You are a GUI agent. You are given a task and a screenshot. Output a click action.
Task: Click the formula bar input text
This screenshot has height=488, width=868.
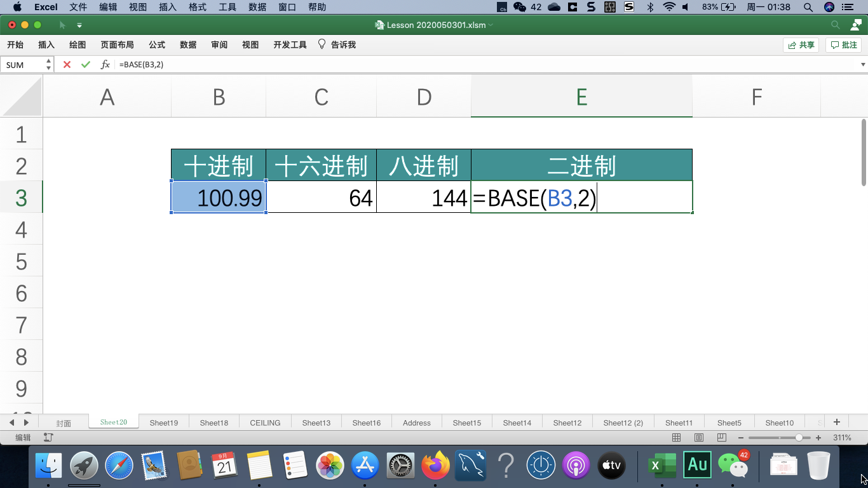point(141,65)
